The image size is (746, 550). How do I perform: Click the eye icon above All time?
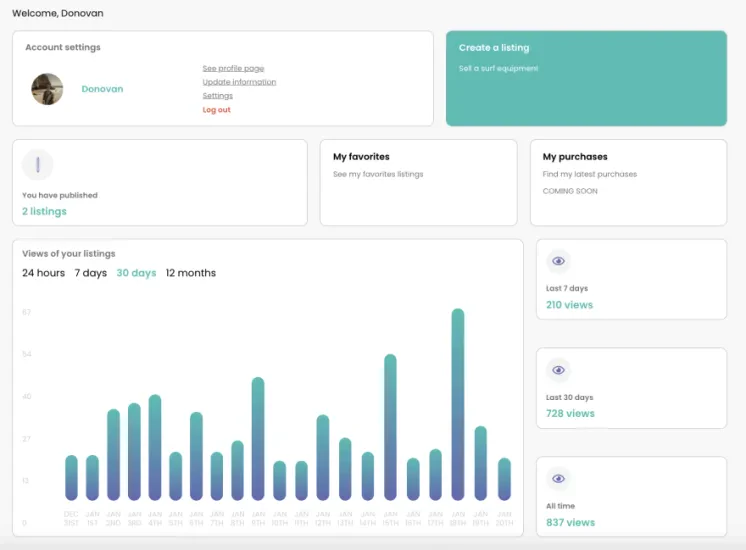(558, 478)
